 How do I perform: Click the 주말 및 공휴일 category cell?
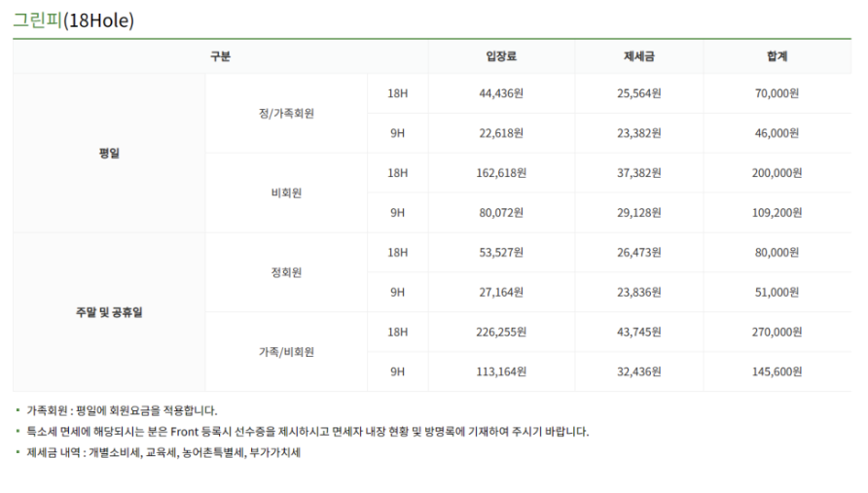click(109, 312)
